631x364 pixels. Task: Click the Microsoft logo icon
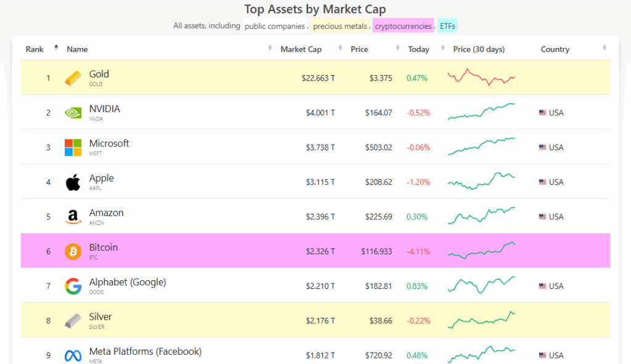[73, 147]
